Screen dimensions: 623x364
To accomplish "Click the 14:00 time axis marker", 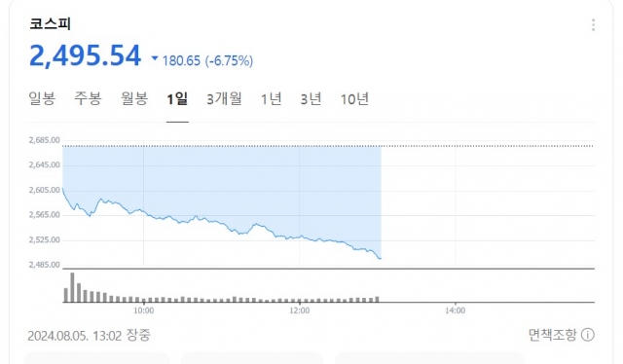I will 455,310.
